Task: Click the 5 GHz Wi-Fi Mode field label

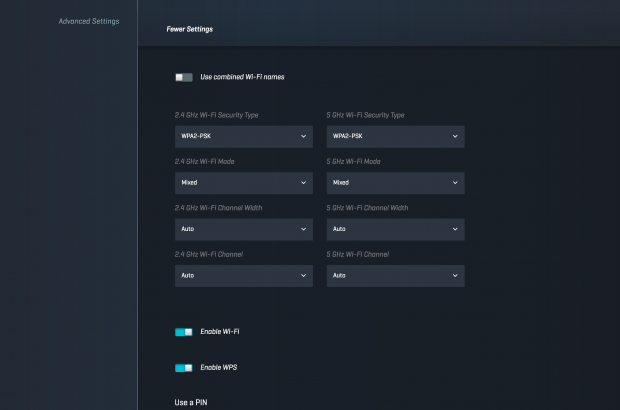Action: pos(354,161)
